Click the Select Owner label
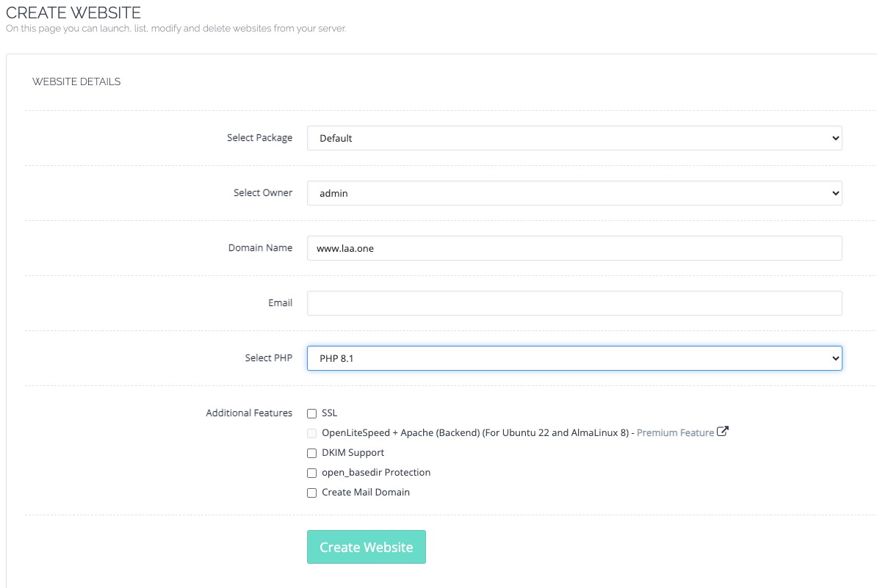877x588 pixels. pos(263,192)
